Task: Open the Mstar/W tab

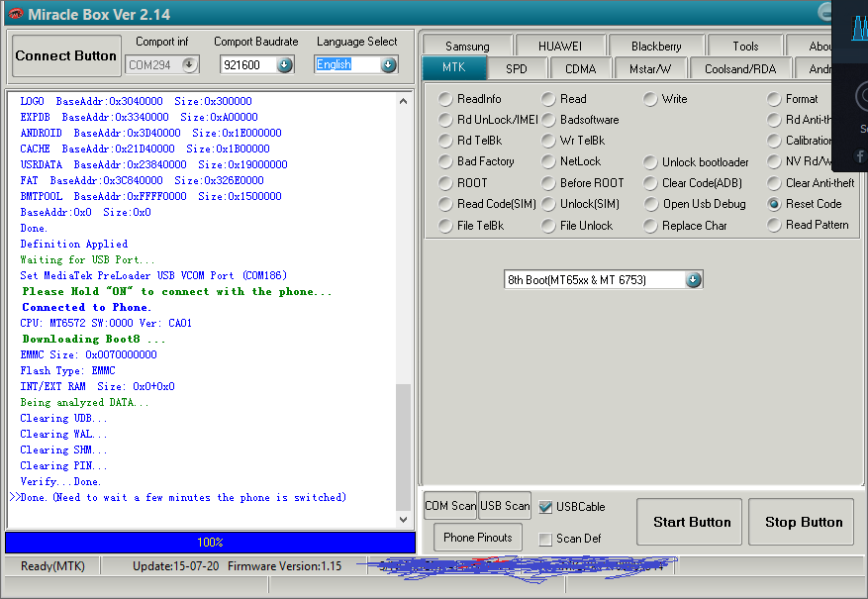Action: coord(650,68)
